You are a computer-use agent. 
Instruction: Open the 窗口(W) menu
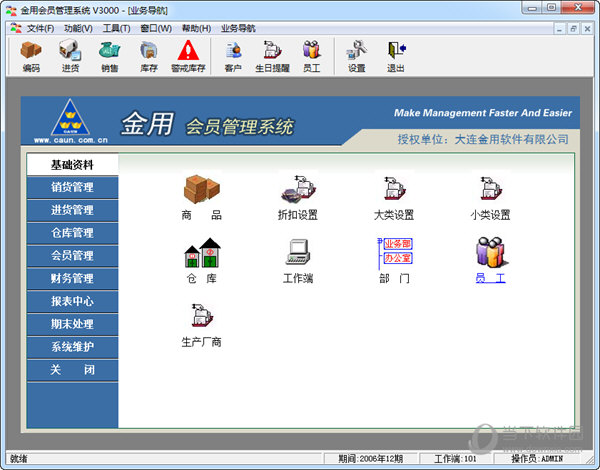[x=156, y=28]
